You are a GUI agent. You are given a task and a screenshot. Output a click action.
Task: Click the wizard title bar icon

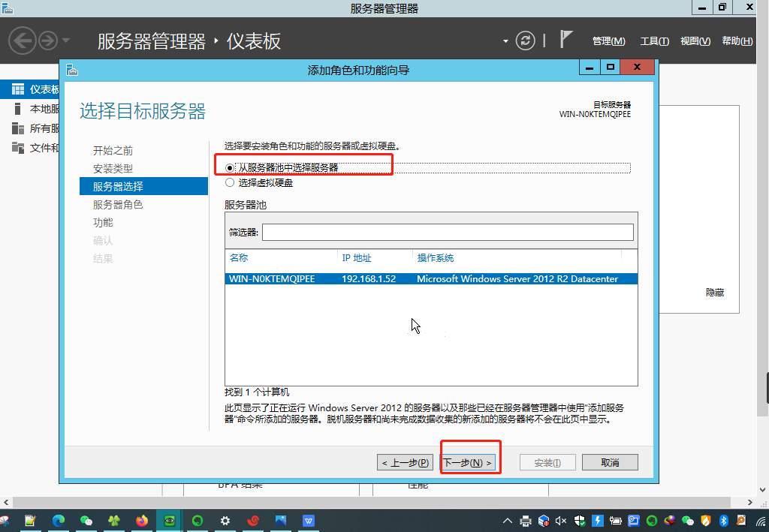72,70
